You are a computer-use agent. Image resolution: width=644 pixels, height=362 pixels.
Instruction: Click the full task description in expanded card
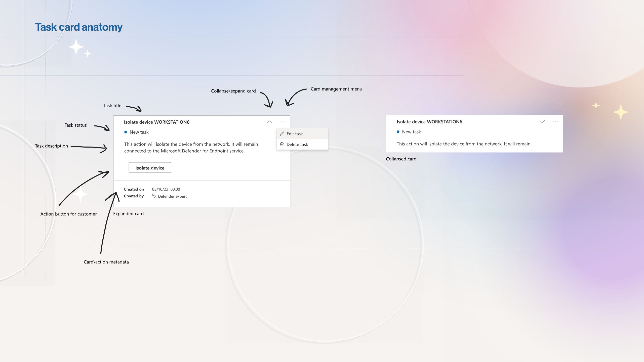191,148
